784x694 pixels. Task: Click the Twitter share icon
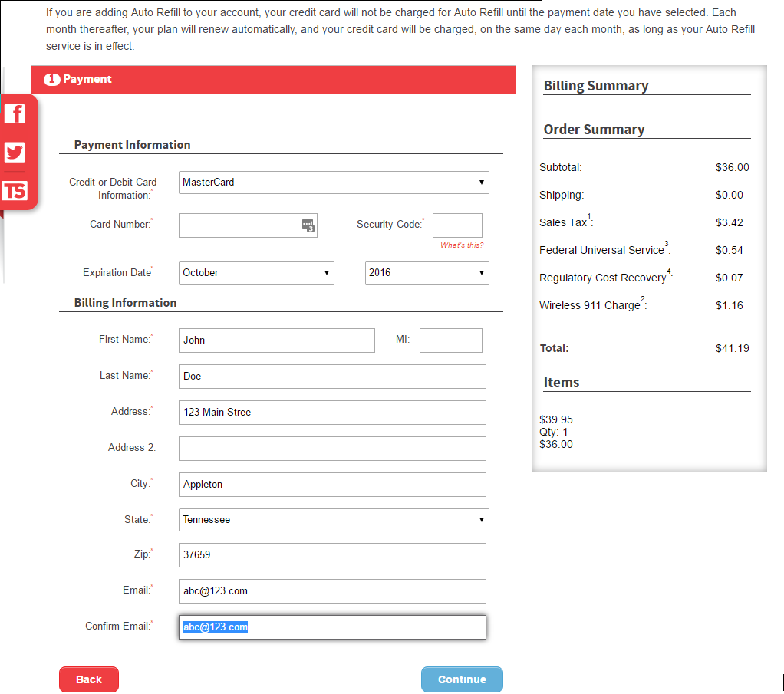[x=15, y=153]
